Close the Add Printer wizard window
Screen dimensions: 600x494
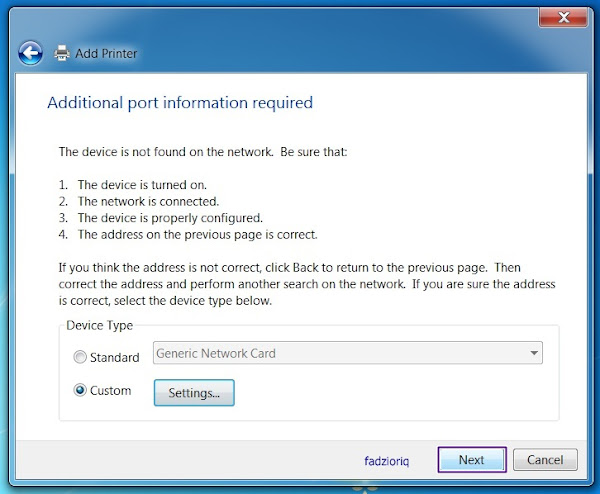563,17
